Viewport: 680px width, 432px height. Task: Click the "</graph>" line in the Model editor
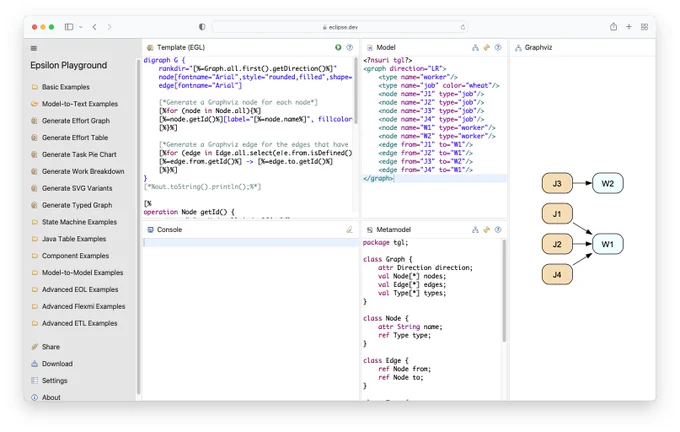coord(378,179)
